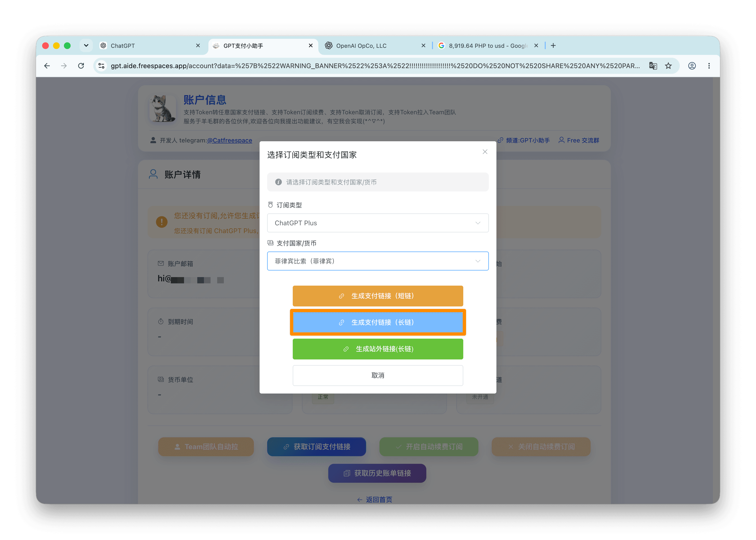Image resolution: width=756 pixels, height=540 pixels.
Task: Go forward in browser history
Action: pos(64,66)
